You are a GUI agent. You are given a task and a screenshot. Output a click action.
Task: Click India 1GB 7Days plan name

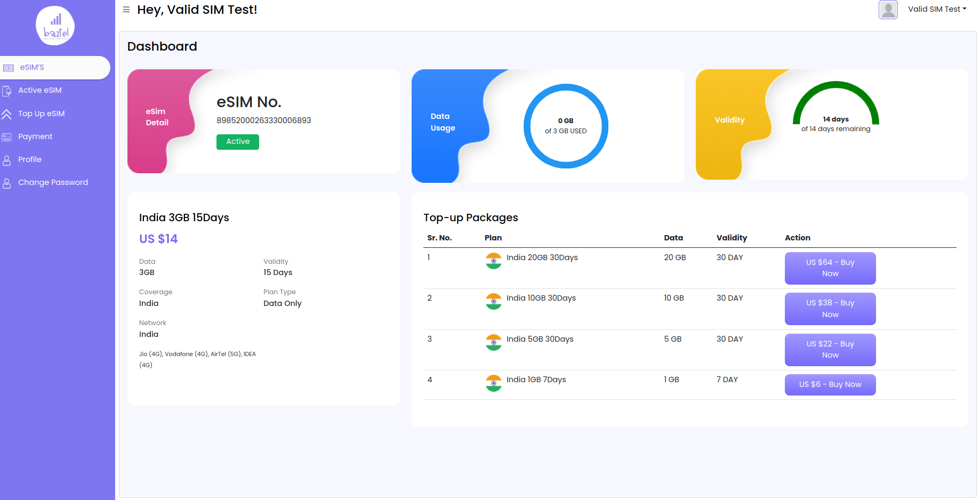click(x=536, y=380)
